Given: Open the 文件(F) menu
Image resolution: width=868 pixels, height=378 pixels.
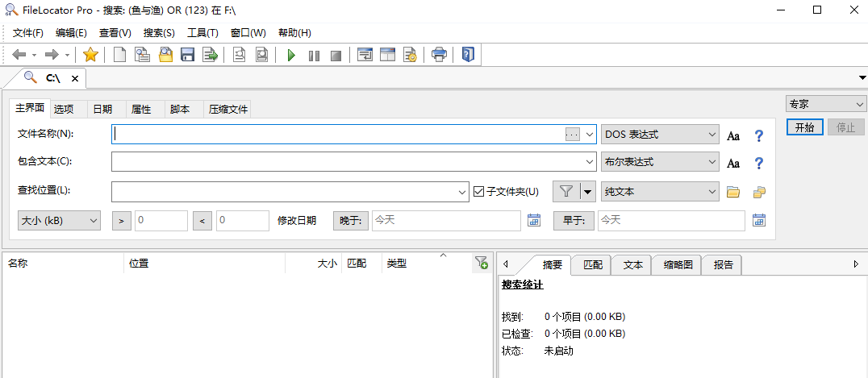Looking at the screenshot, I should tap(27, 33).
